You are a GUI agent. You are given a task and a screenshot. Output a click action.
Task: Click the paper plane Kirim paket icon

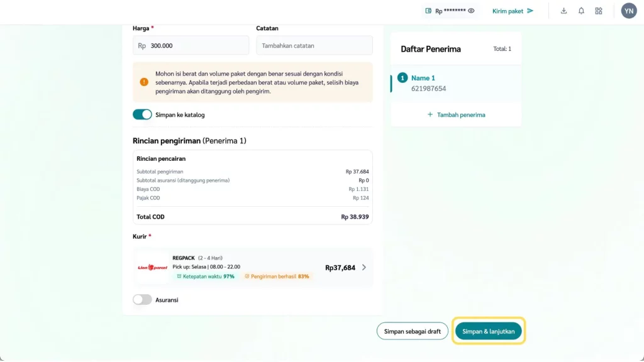coord(530,11)
